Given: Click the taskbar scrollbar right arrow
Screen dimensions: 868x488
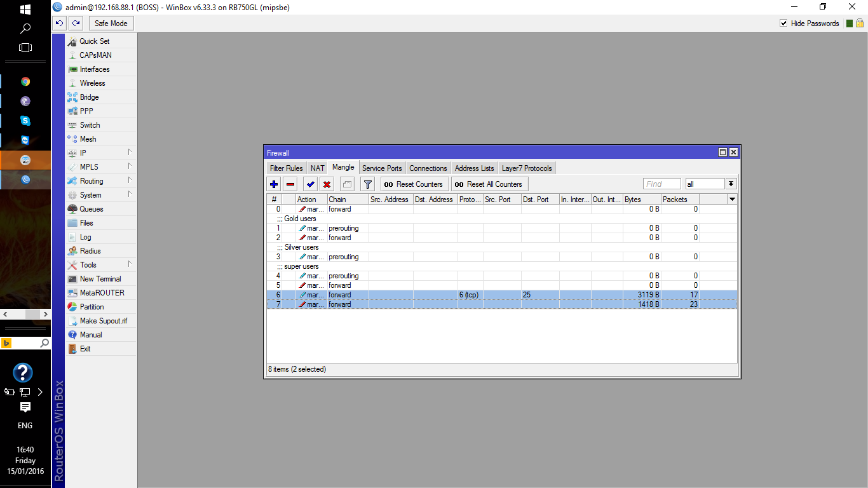Looking at the screenshot, I should coord(46,315).
